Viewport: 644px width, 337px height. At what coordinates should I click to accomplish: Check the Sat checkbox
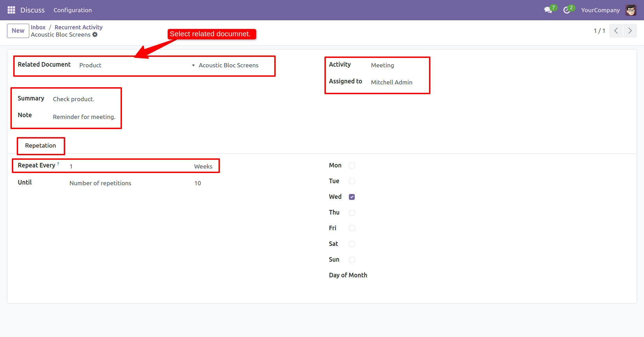(x=352, y=244)
